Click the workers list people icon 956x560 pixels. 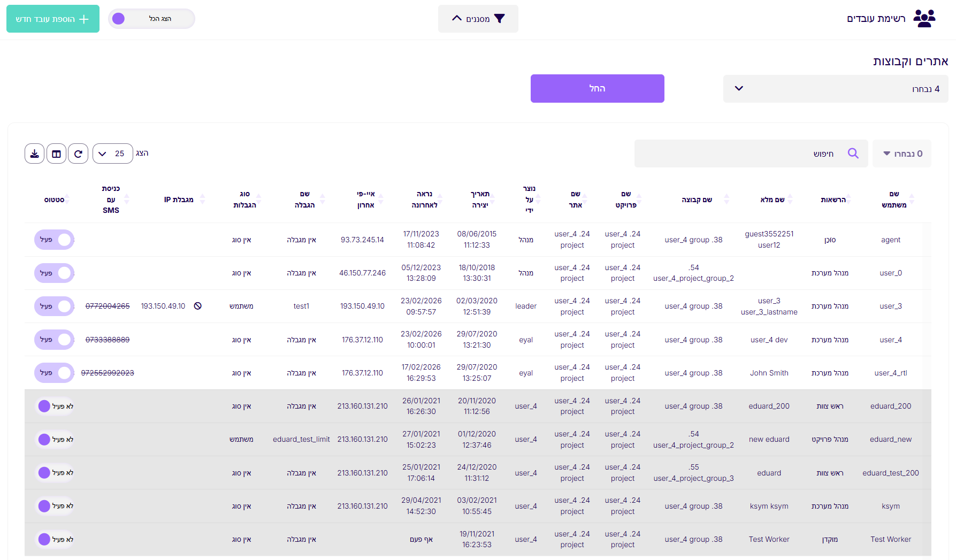point(924,19)
